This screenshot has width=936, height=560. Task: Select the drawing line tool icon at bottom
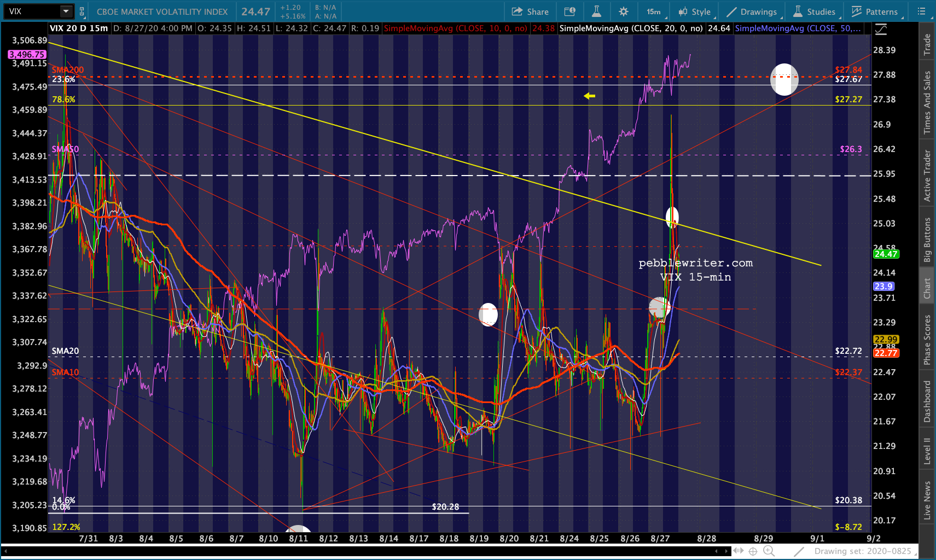[799, 551]
